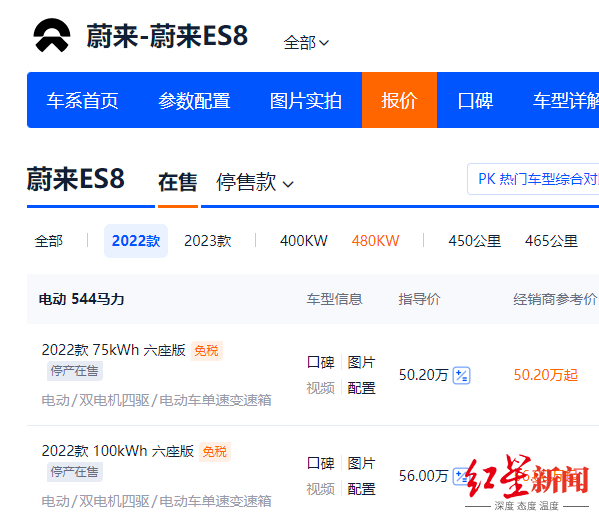The image size is (599, 522).
Task: Select the 在售 models tab
Action: (178, 182)
